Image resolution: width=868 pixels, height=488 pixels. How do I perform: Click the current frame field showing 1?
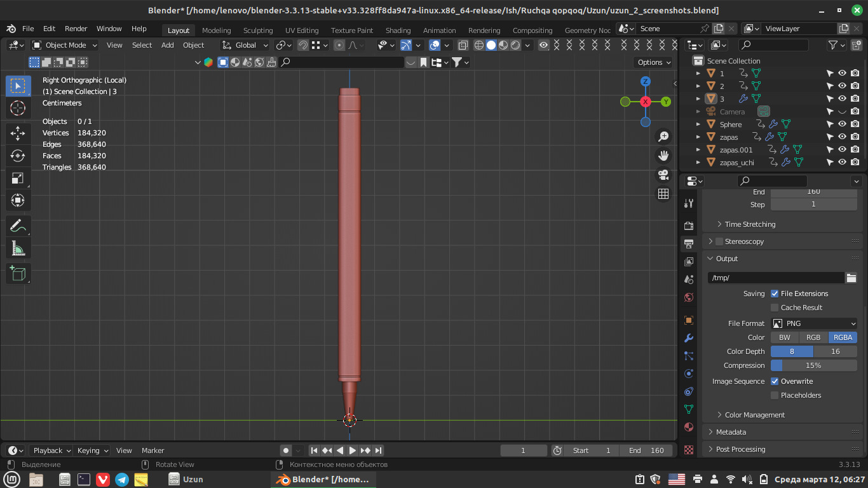[524, 451]
